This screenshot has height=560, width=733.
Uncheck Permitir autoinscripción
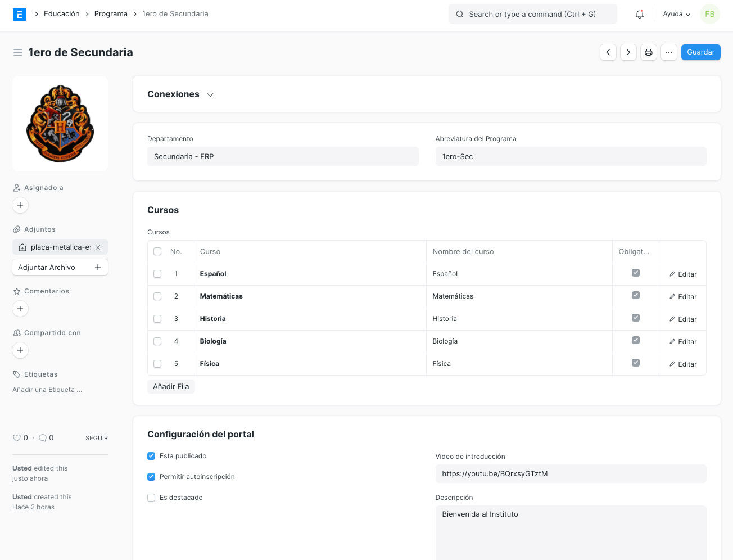pyautogui.click(x=151, y=477)
